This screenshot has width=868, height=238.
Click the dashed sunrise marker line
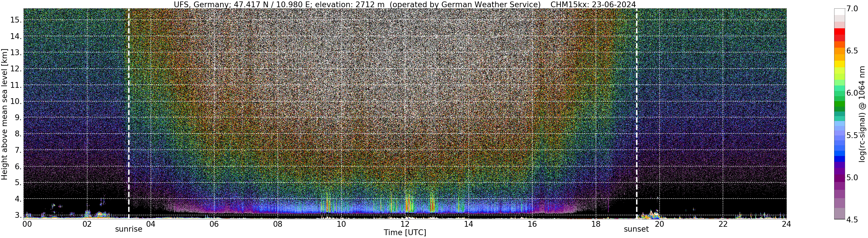click(x=129, y=114)
